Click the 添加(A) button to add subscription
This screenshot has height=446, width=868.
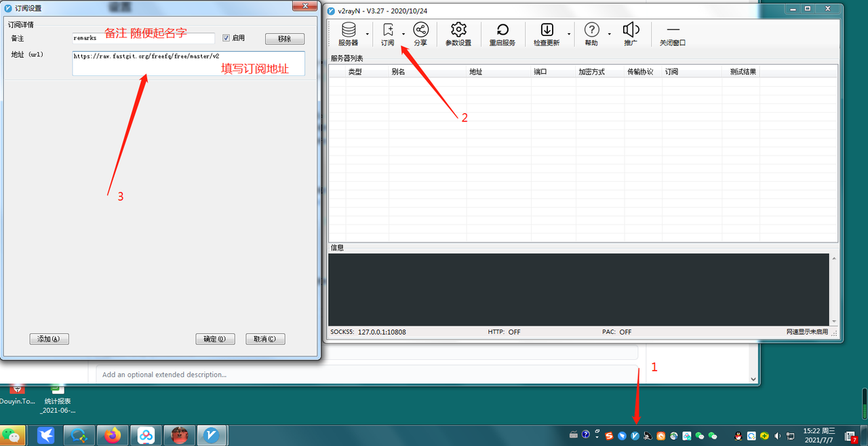[49, 338]
